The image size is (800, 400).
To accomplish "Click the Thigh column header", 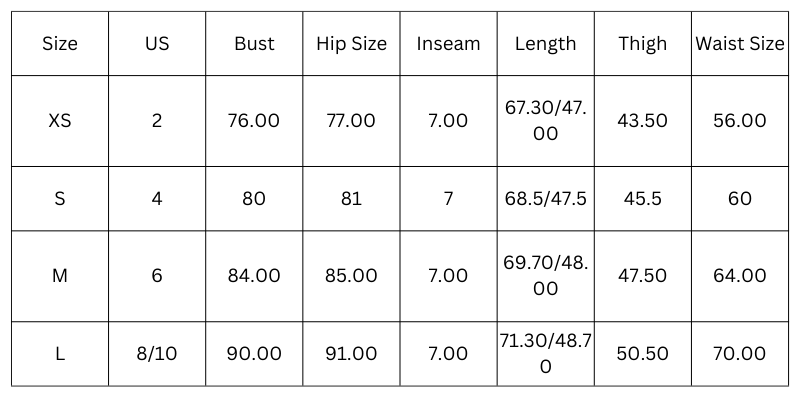I will pos(642,44).
